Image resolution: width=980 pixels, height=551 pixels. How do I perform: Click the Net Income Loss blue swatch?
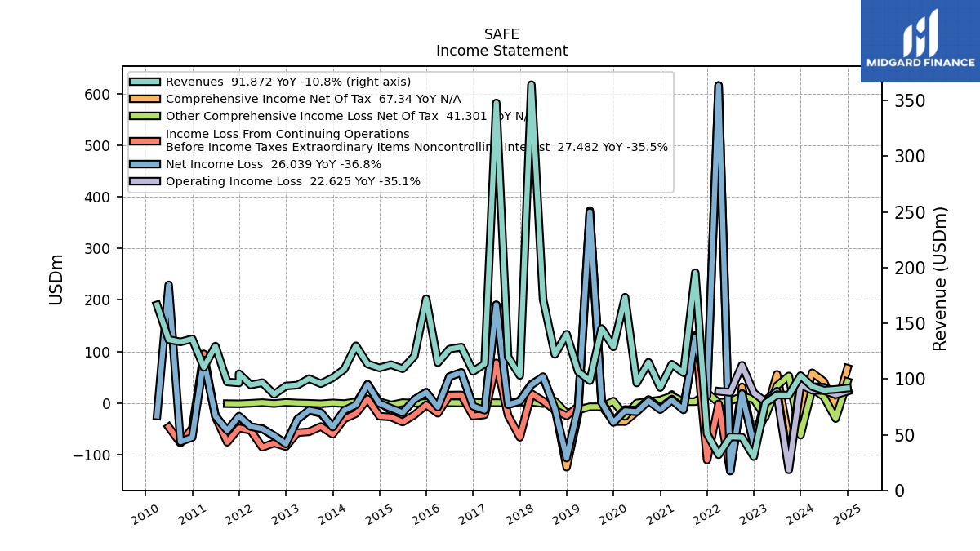[145, 164]
